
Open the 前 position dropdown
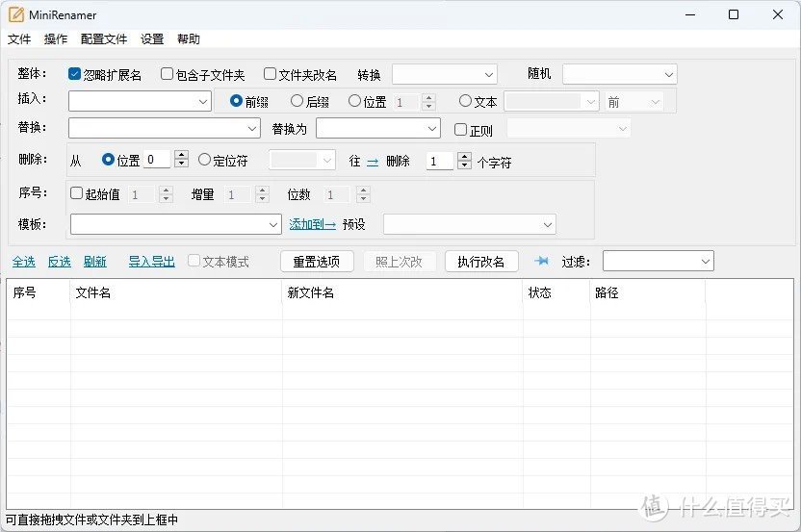point(633,102)
